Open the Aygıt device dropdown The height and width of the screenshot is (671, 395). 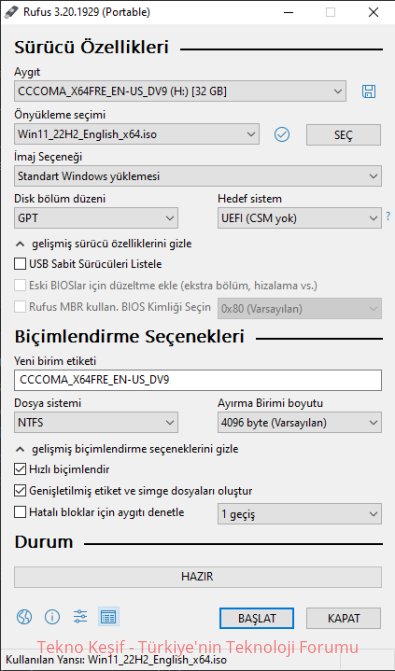point(180,91)
